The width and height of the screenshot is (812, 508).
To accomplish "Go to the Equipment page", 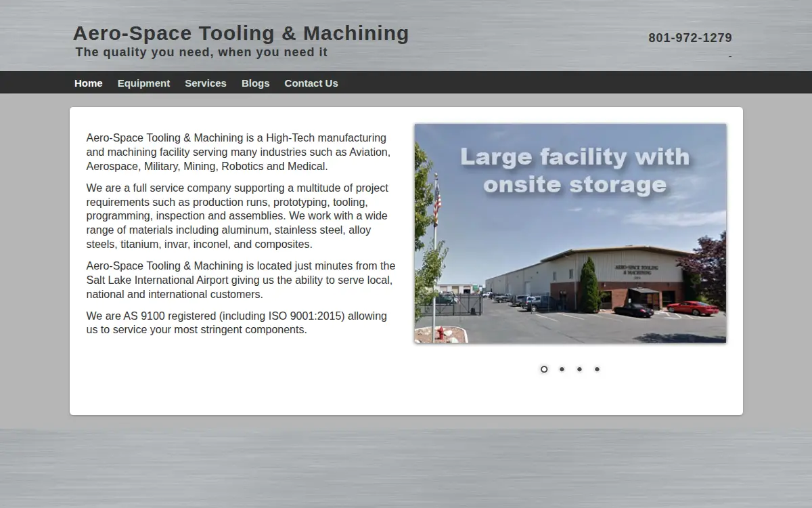I will (x=143, y=83).
